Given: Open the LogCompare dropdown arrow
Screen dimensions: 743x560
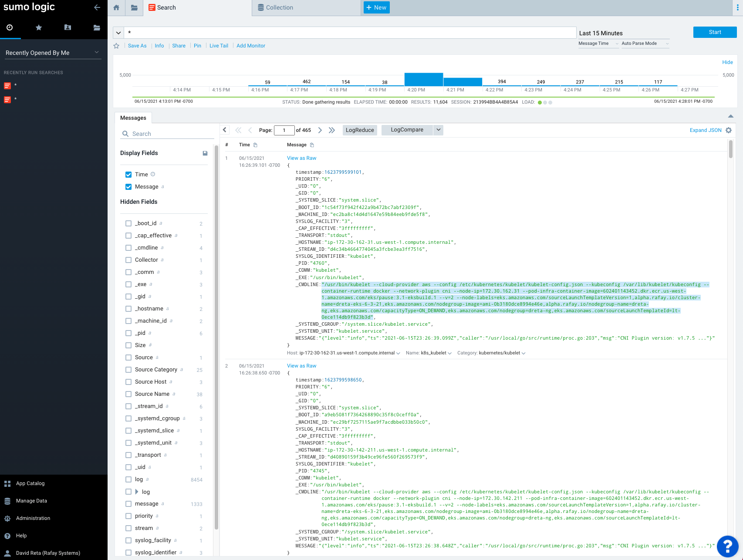Looking at the screenshot, I should point(438,130).
